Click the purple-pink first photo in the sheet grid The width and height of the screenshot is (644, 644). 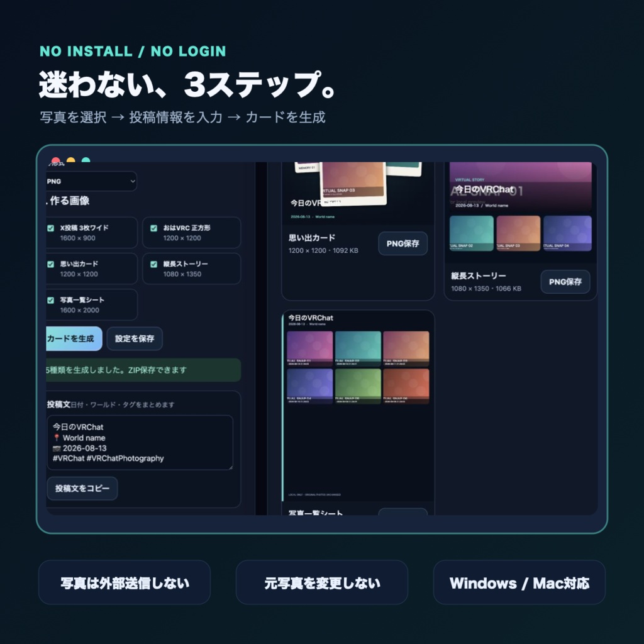coord(309,348)
